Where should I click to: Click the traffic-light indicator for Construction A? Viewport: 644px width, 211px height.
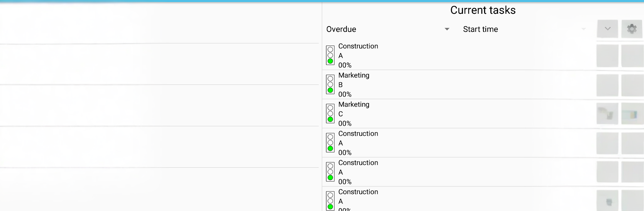pos(330,55)
